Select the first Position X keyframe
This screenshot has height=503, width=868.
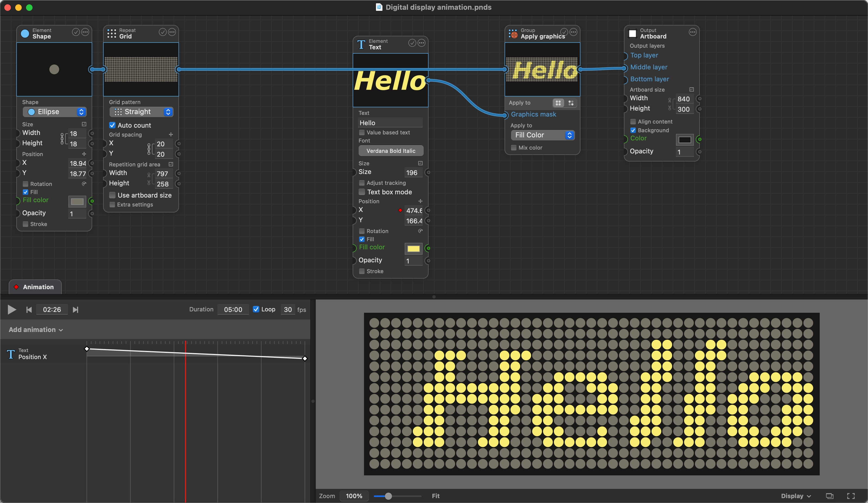pyautogui.click(x=87, y=349)
